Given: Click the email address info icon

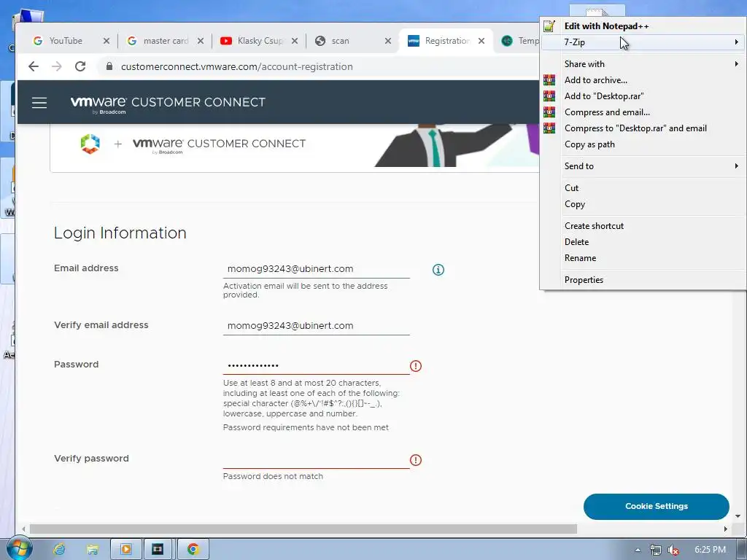Looking at the screenshot, I should tap(438, 270).
